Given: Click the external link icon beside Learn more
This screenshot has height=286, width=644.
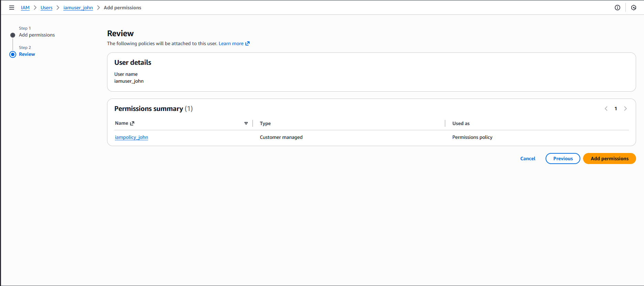Looking at the screenshot, I should [x=247, y=43].
